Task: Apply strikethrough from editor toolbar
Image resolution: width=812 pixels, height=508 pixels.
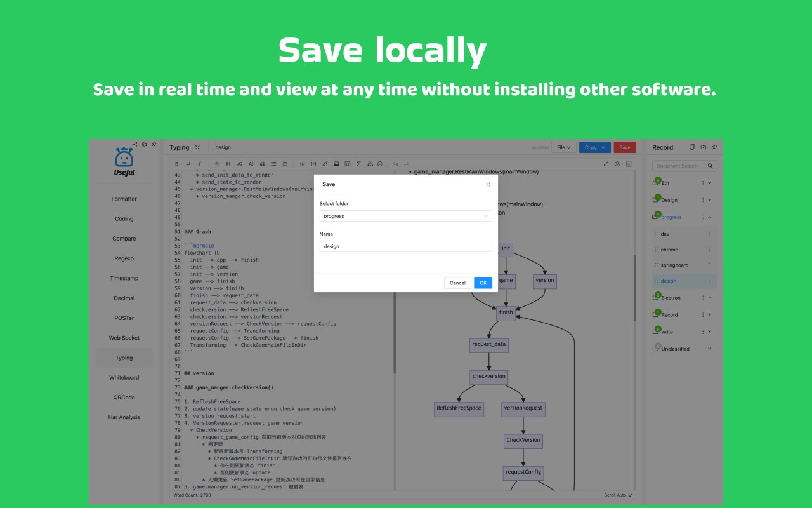Action: point(216,164)
